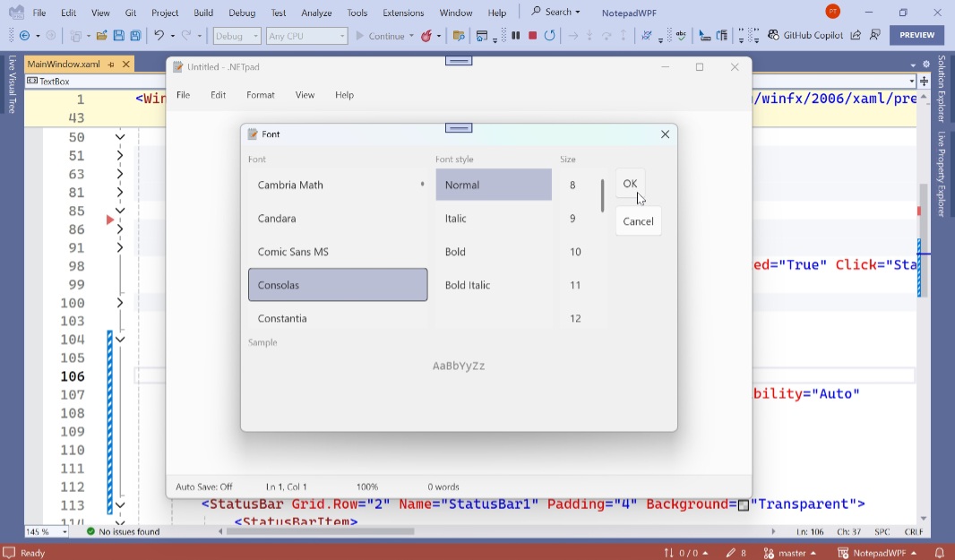Toggle Auto Save: Off in the status bar
955x560 pixels.
[204, 487]
